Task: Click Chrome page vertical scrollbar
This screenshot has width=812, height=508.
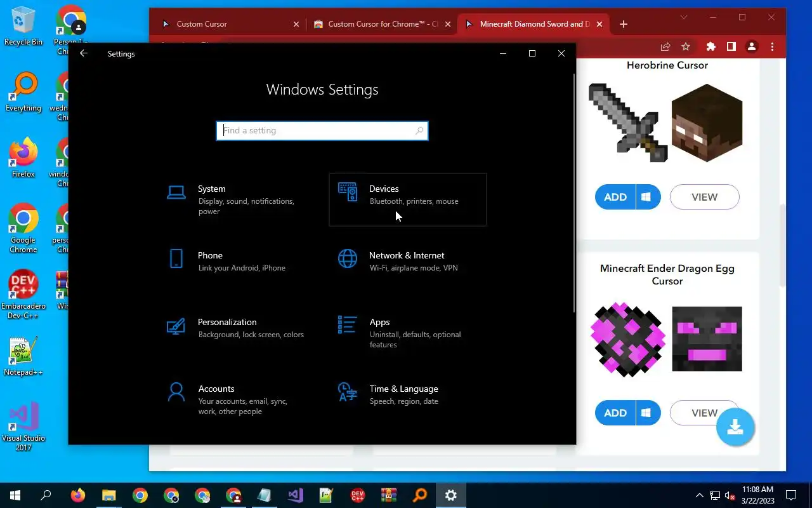Action: (x=782, y=244)
